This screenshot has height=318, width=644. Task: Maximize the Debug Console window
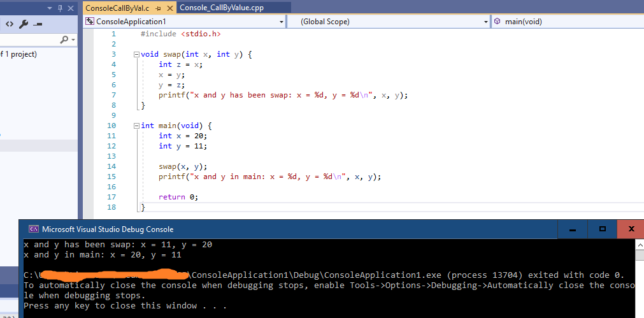(602, 229)
